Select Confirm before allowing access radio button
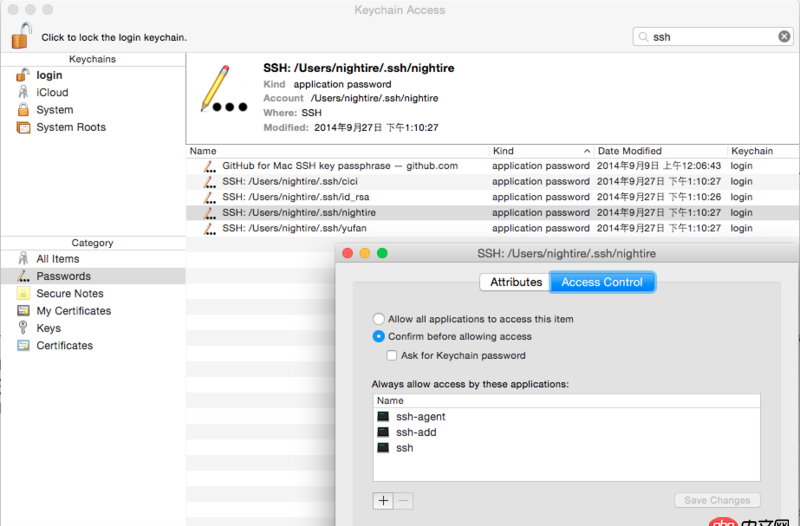The width and height of the screenshot is (800, 526). 378,336
